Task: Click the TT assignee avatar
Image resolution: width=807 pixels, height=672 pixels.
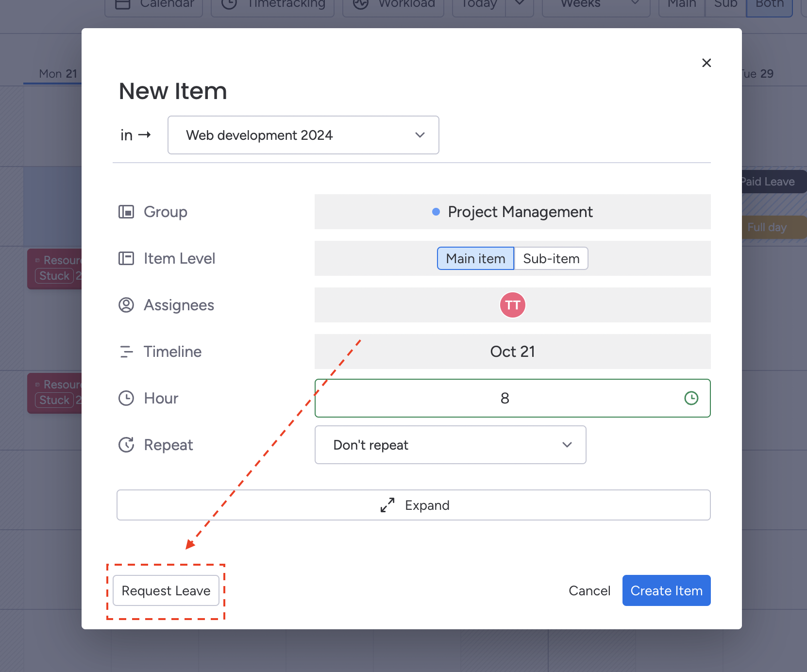Action: point(512,305)
